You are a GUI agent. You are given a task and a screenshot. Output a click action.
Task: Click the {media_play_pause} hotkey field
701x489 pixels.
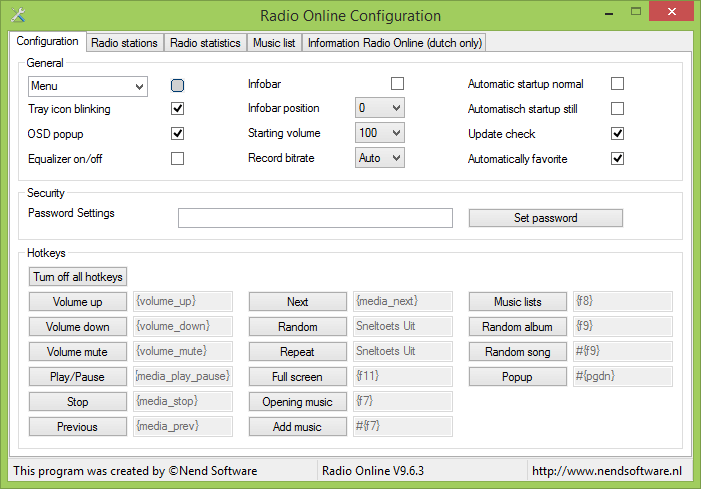[x=183, y=376]
